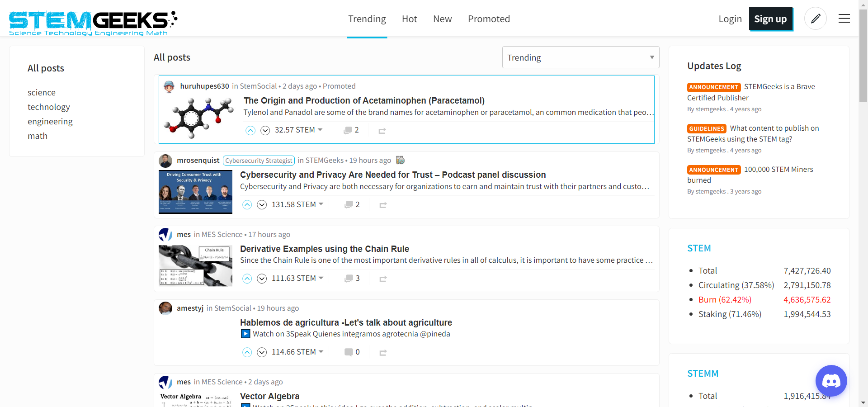The width and height of the screenshot is (868, 407).
Task: Click the mrosenquist username
Action: pos(198,160)
